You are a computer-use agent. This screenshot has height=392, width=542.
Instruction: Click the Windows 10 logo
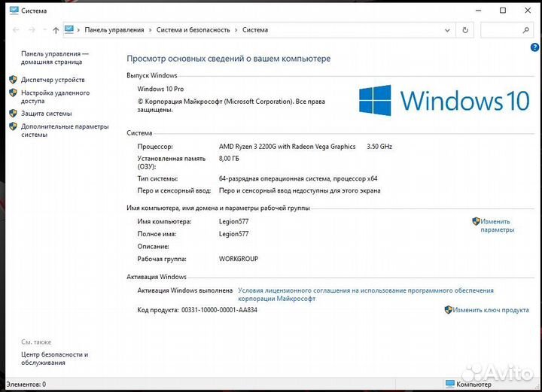click(444, 101)
